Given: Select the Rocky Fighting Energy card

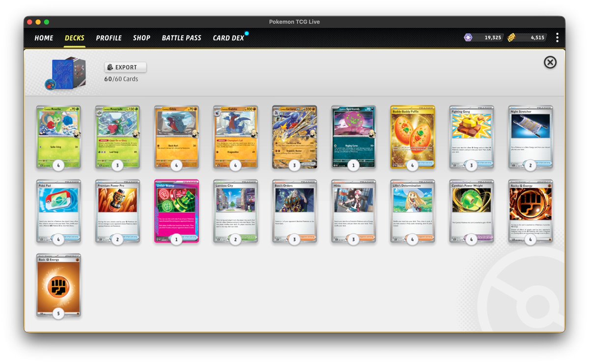Looking at the screenshot, I should click(531, 211).
